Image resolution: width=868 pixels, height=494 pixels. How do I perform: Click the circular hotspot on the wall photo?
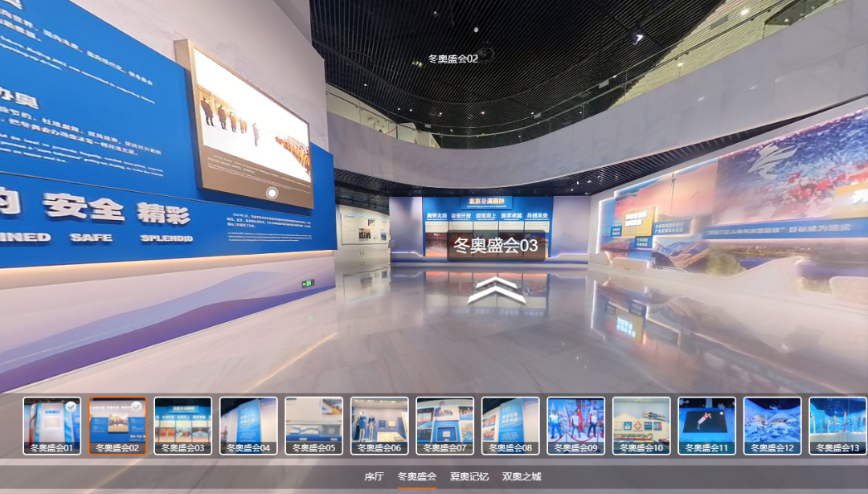[x=272, y=193]
